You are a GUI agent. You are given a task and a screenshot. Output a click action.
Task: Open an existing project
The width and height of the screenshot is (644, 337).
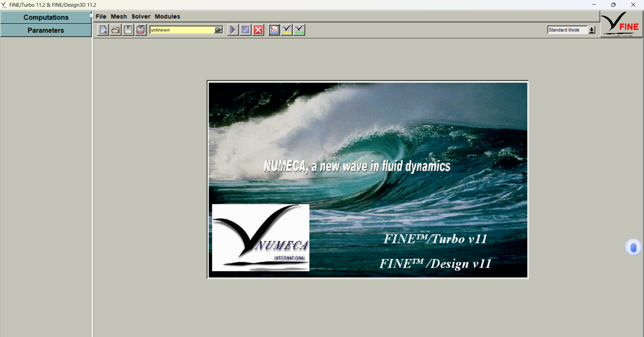tap(115, 30)
